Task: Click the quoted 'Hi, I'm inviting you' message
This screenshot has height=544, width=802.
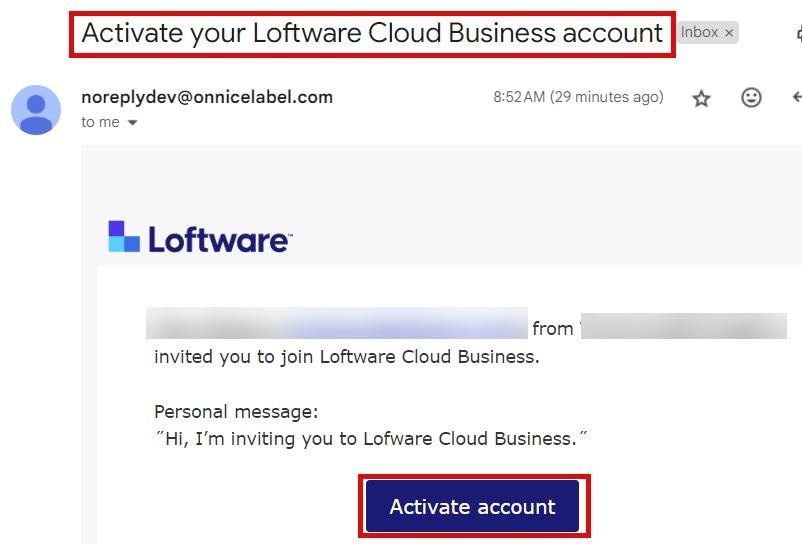Action: (x=370, y=438)
